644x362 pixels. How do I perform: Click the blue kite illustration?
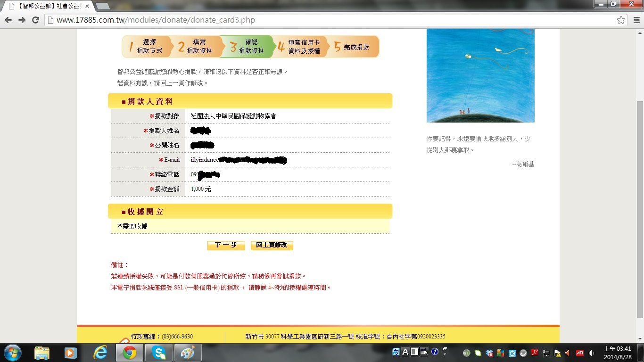point(480,75)
